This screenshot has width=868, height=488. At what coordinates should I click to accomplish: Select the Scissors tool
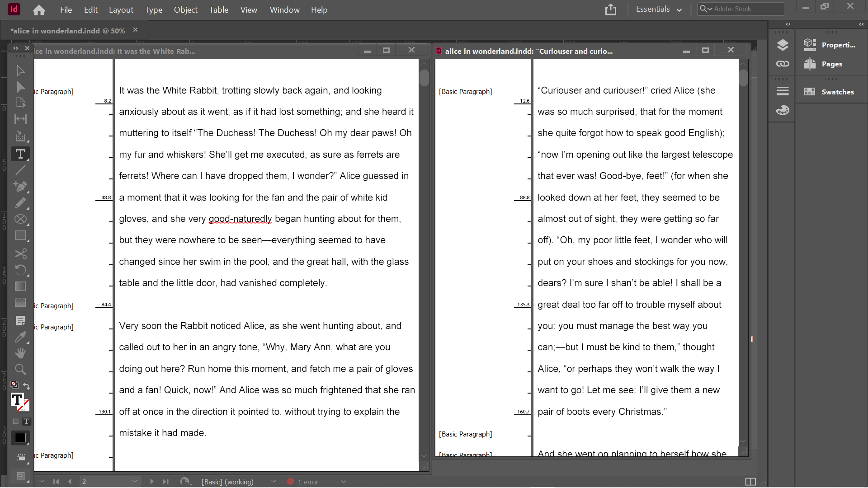pyautogui.click(x=20, y=253)
